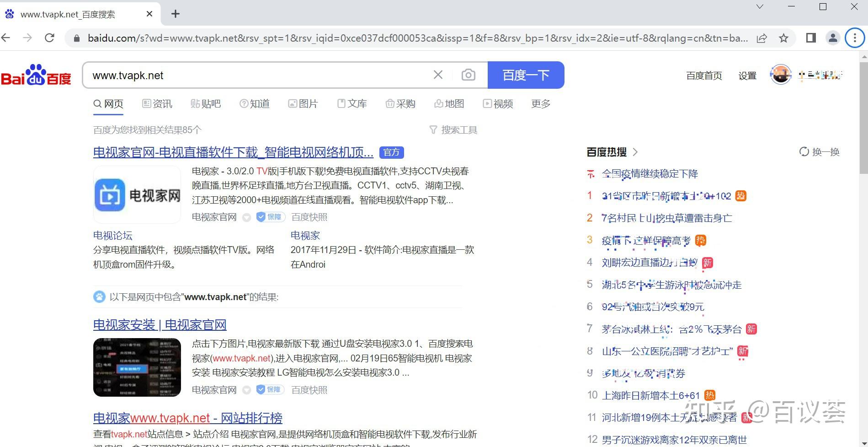Open the browser side panel
The height and width of the screenshot is (447, 868).
(811, 38)
